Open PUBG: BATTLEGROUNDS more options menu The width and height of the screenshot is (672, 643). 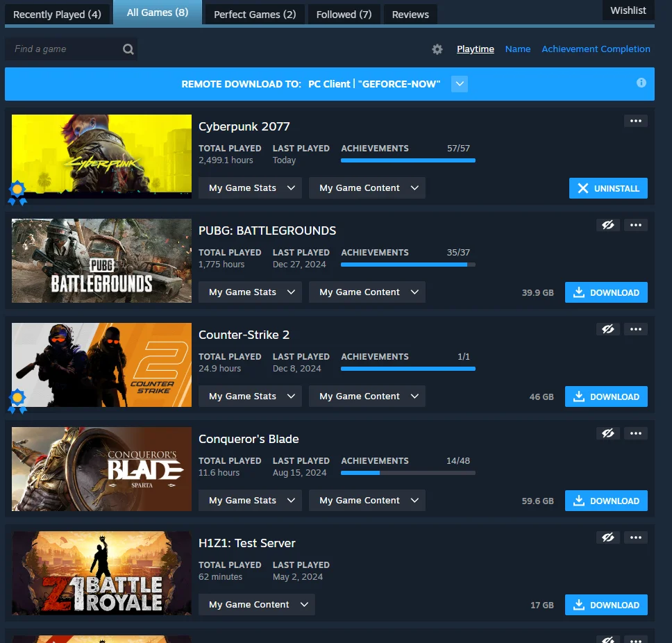point(636,225)
